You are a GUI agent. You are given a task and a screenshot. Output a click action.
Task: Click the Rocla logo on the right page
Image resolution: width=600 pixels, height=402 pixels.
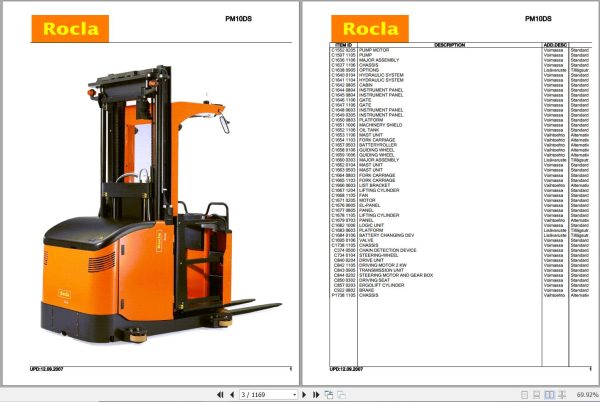[370, 29]
